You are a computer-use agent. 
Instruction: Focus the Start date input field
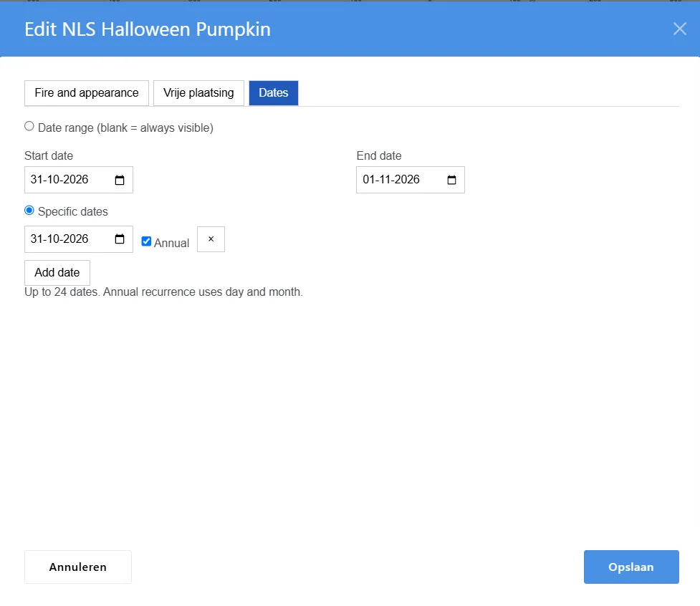tap(79, 180)
